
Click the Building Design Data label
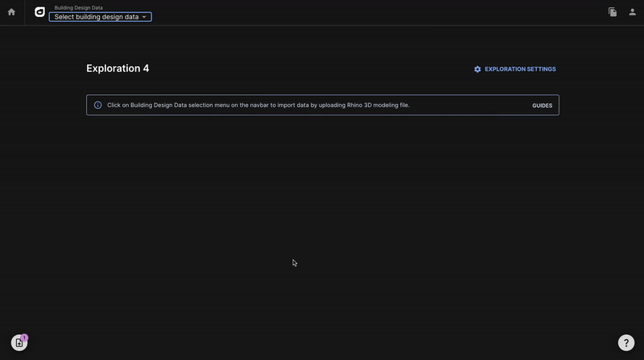tap(78, 7)
